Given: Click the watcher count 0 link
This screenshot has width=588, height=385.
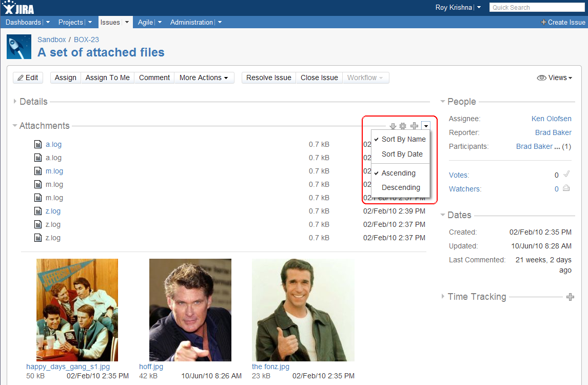Looking at the screenshot, I should pyautogui.click(x=557, y=189).
